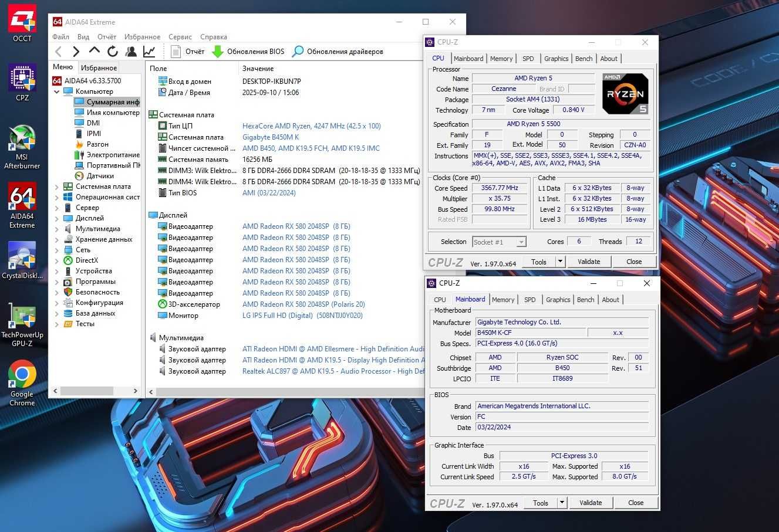This screenshot has width=779, height=532.
Task: Open the Сервис menu in AIDA64
Action: (x=180, y=36)
